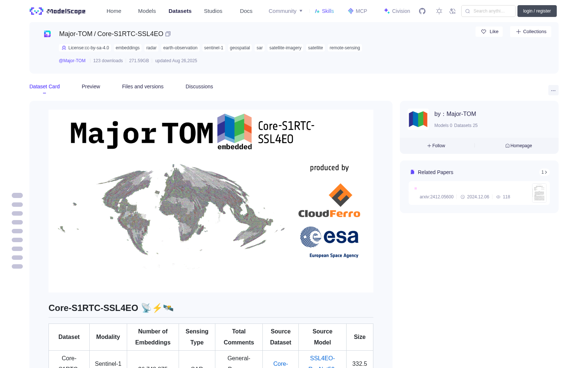This screenshot has width=588, height=368.
Task: Click the satellite tag
Action: (x=315, y=48)
